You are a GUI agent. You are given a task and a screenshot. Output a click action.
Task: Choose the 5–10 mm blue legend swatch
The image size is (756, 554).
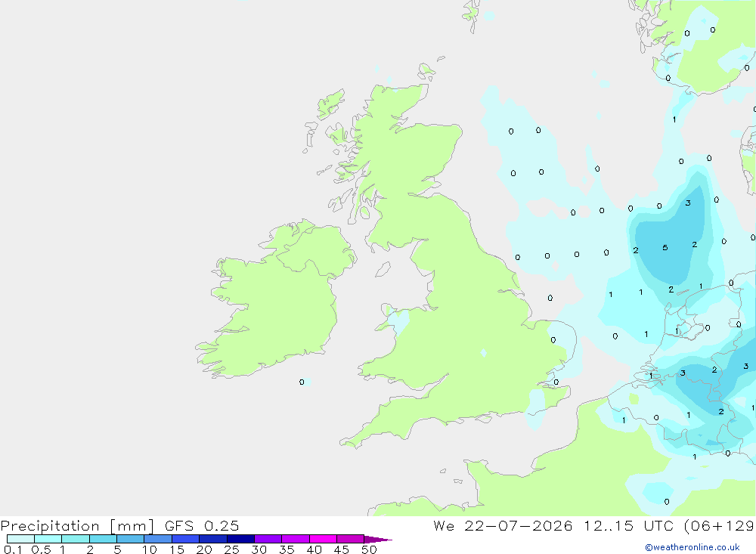[x=131, y=539]
